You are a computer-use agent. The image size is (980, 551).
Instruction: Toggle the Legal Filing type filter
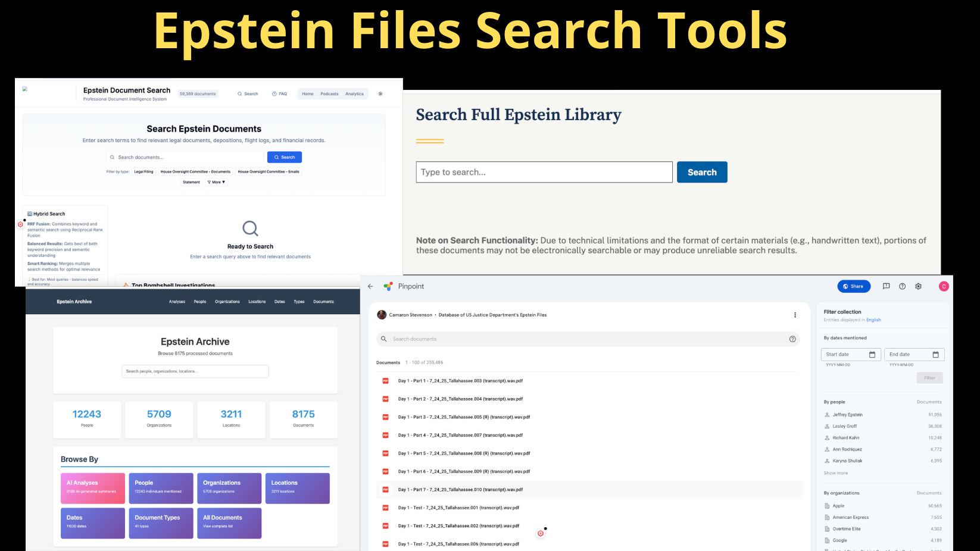click(x=143, y=172)
